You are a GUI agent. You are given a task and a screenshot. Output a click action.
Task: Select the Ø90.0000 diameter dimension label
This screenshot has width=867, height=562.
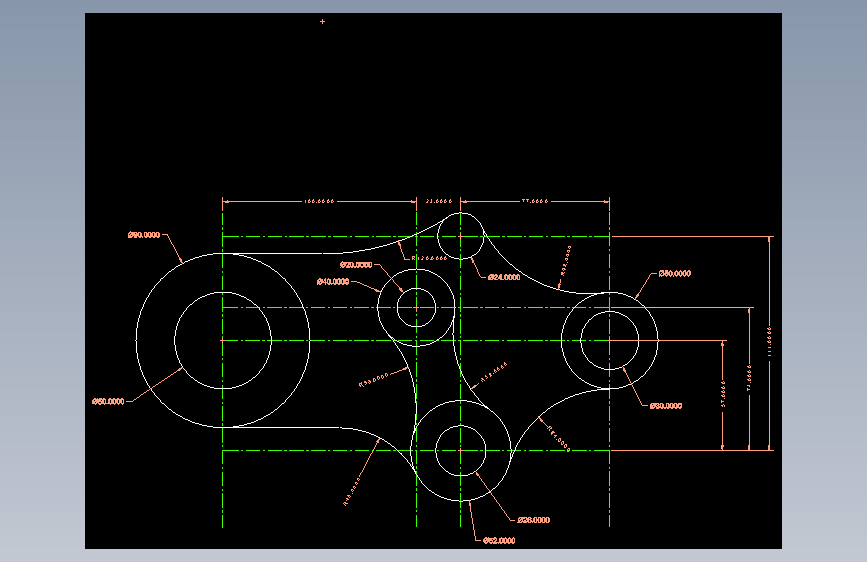[144, 235]
